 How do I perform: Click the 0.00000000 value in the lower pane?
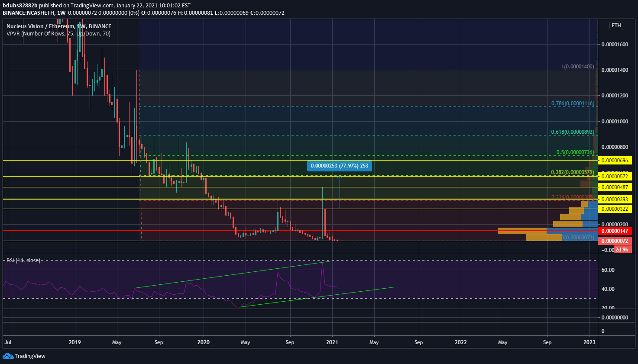pyautogui.click(x=615, y=317)
